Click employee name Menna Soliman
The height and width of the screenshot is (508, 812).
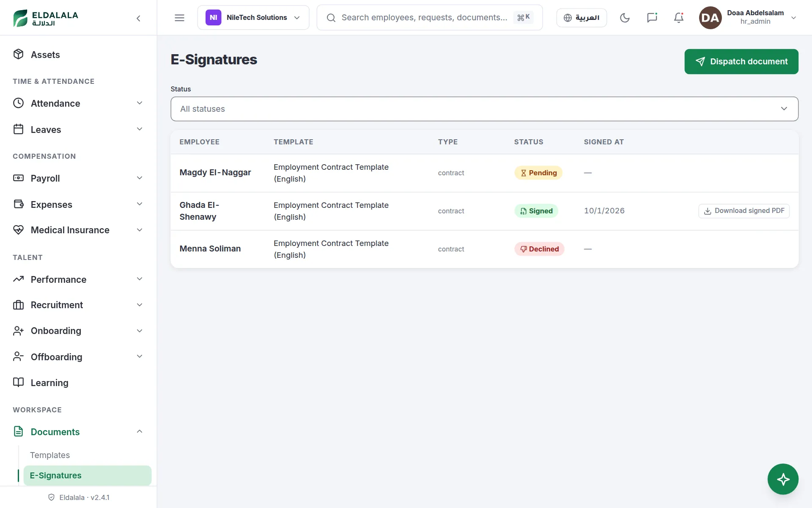210,249
